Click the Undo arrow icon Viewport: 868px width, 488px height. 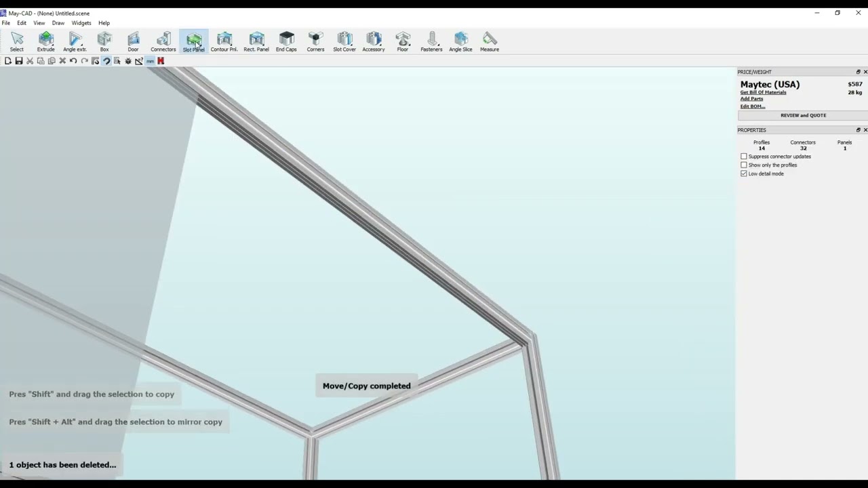(73, 61)
